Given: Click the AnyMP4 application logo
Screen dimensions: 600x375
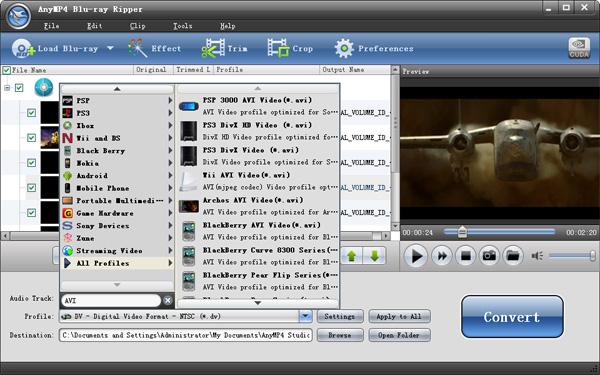Looking at the screenshot, I should pyautogui.click(x=18, y=16).
